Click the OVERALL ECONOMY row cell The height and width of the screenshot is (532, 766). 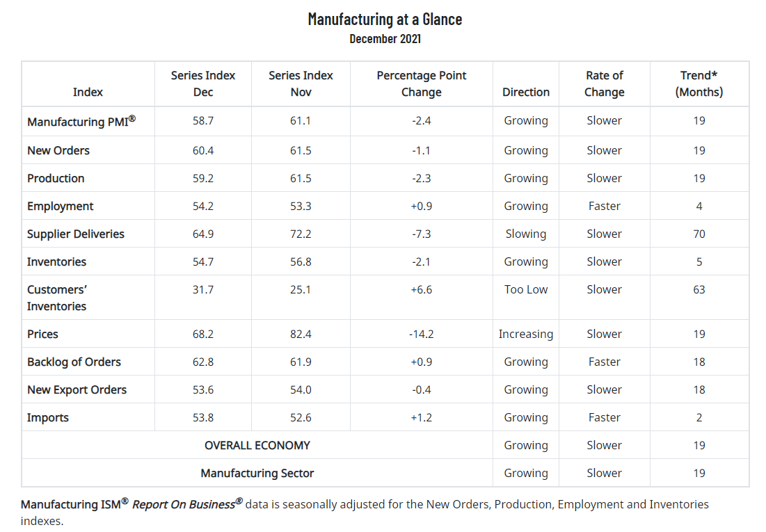(257, 445)
